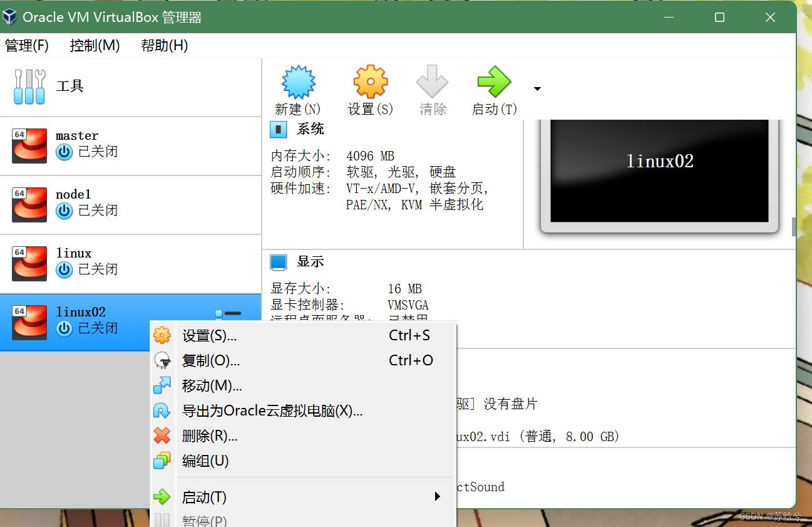Screen dimensions: 812x527
Task: Click the 显示 section heading
Action: point(311,262)
